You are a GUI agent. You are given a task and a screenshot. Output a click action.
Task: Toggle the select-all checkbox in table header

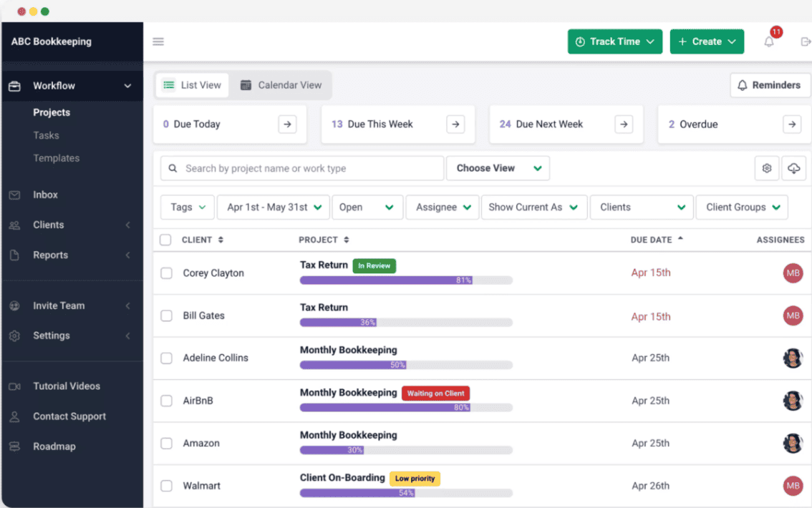165,240
